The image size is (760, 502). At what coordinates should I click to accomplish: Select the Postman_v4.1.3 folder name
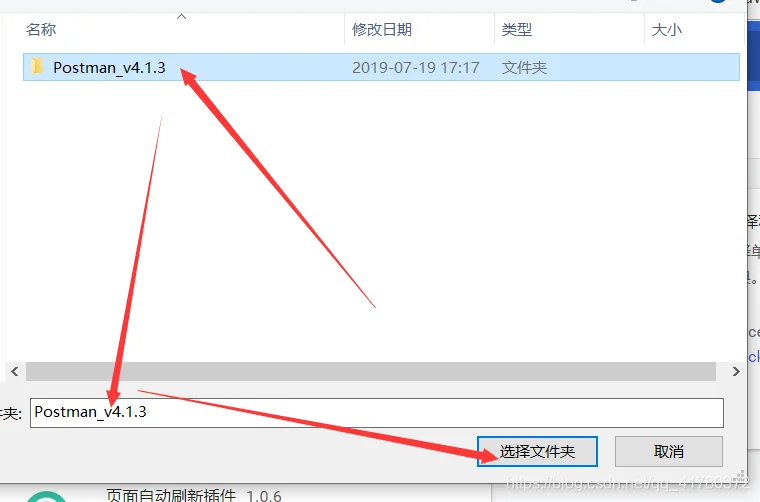pos(109,67)
